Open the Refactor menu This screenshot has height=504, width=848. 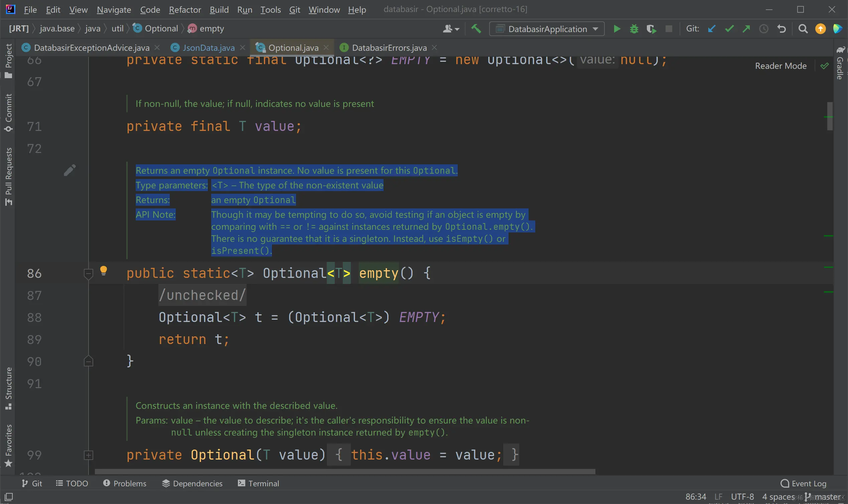click(x=185, y=9)
